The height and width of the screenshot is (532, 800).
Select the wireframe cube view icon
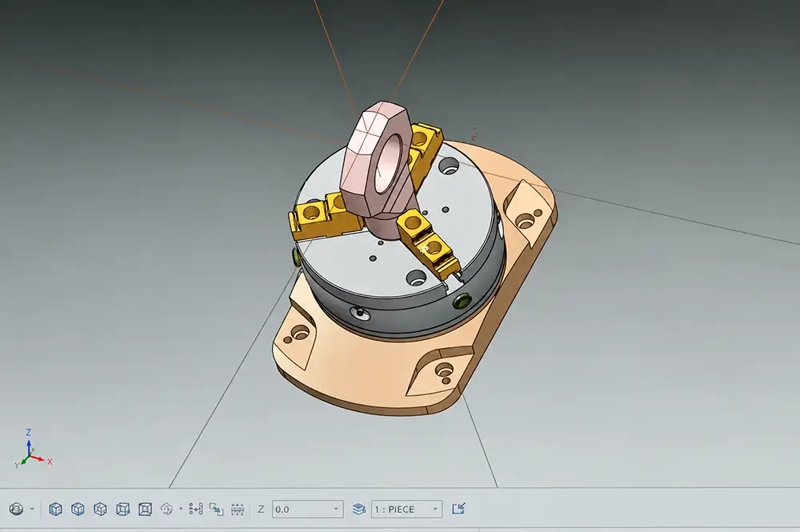coord(123,509)
